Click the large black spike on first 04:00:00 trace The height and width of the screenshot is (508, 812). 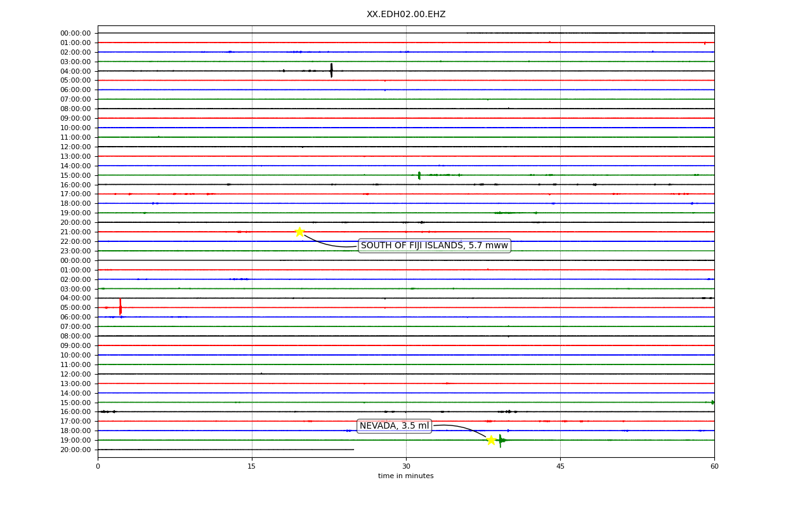pos(331,70)
